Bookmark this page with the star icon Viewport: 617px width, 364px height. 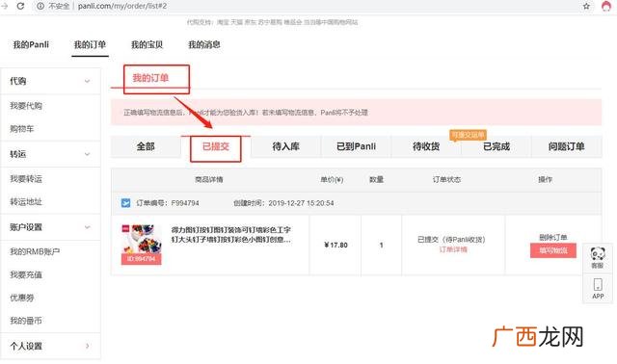(x=586, y=6)
